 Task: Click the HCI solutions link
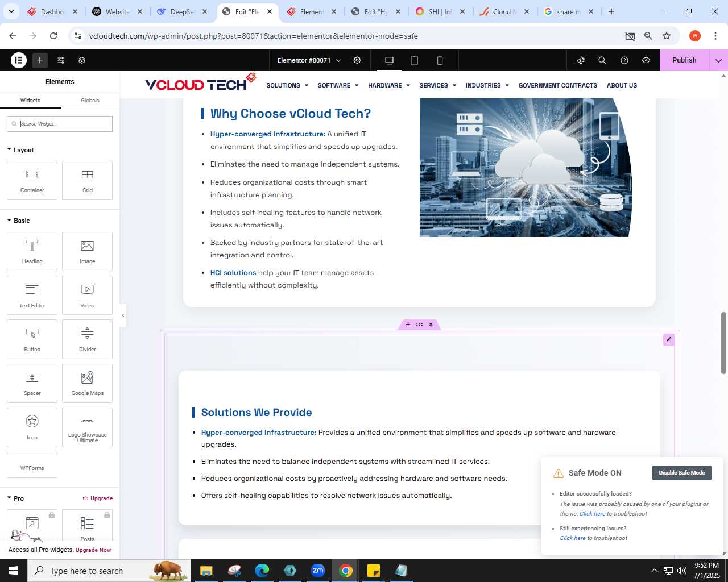click(x=233, y=273)
